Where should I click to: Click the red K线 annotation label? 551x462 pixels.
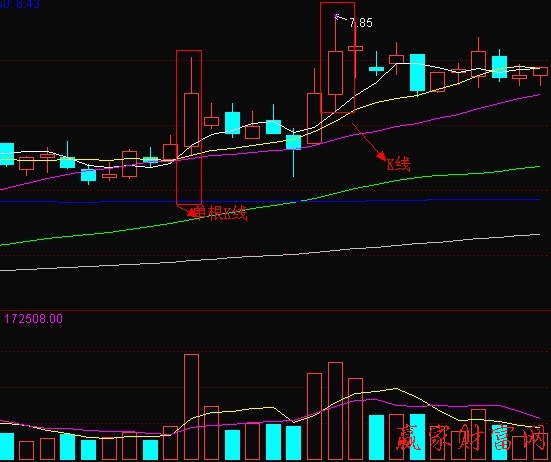[398, 164]
